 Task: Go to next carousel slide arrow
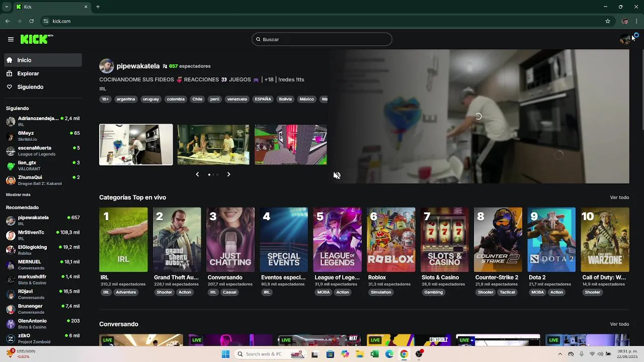coord(228,174)
